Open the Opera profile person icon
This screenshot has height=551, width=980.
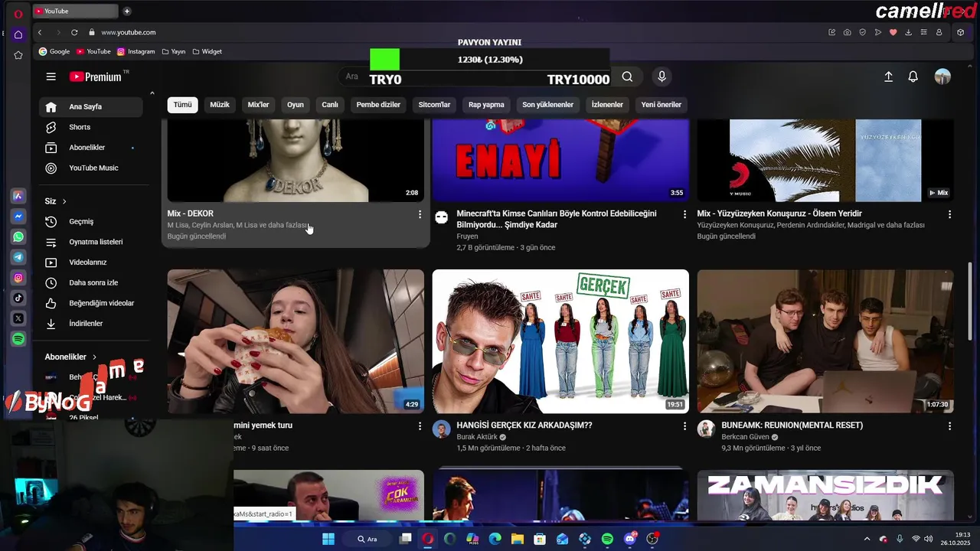click(x=939, y=32)
